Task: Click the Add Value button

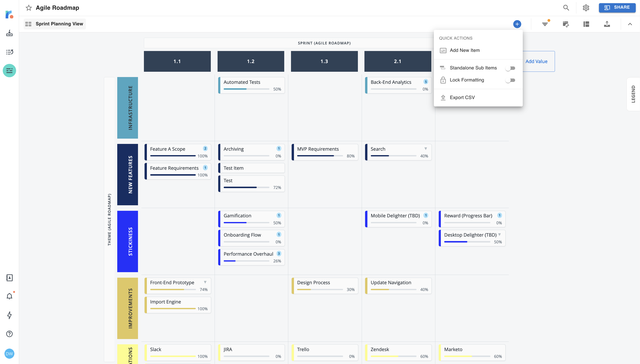Action: point(536,62)
